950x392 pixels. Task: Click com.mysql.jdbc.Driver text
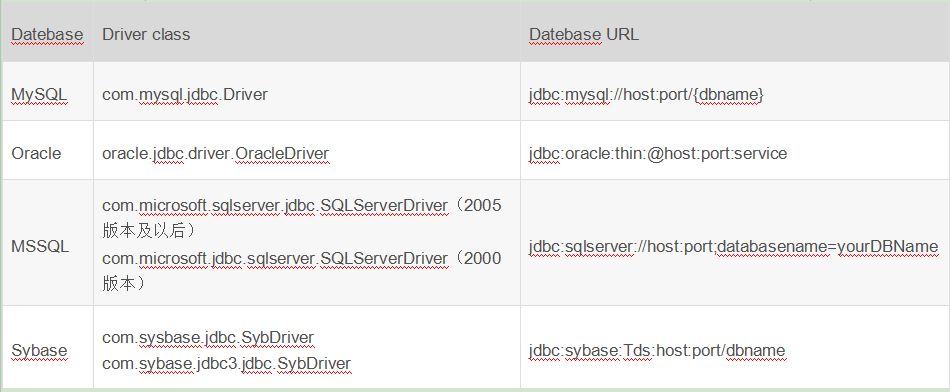tap(185, 95)
